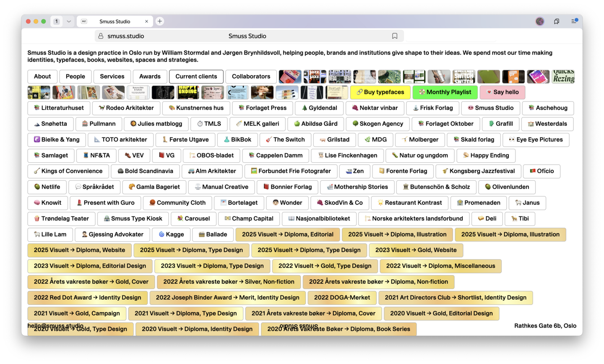Toggle the Current clients filter
Image resolution: width=604 pixels, height=364 pixels.
(x=196, y=76)
